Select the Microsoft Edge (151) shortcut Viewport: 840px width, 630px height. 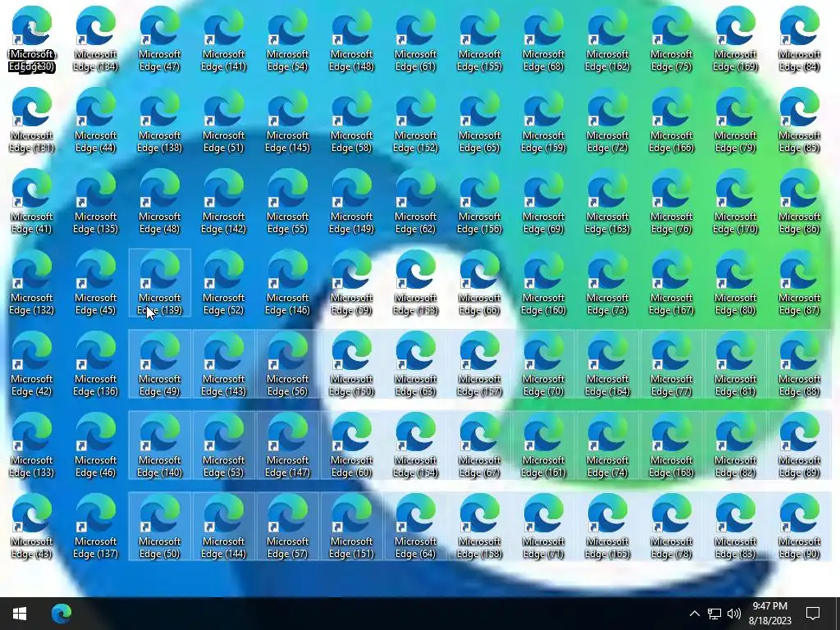tap(351, 526)
